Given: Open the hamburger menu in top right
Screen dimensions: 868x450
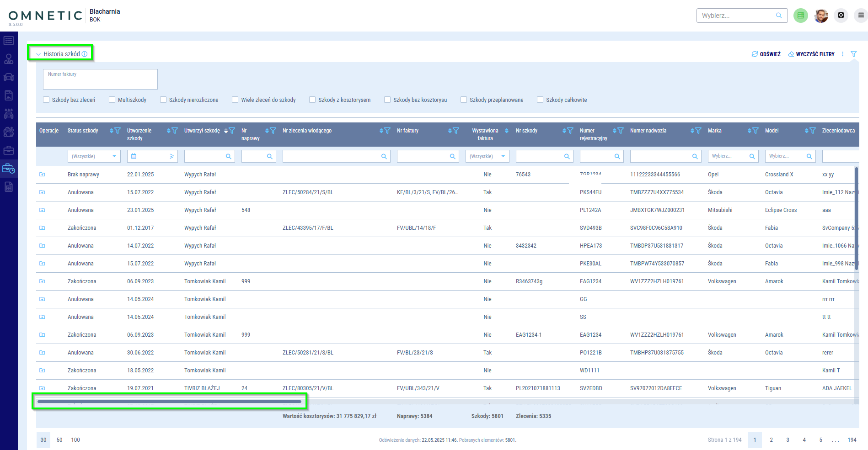Looking at the screenshot, I should (861, 16).
